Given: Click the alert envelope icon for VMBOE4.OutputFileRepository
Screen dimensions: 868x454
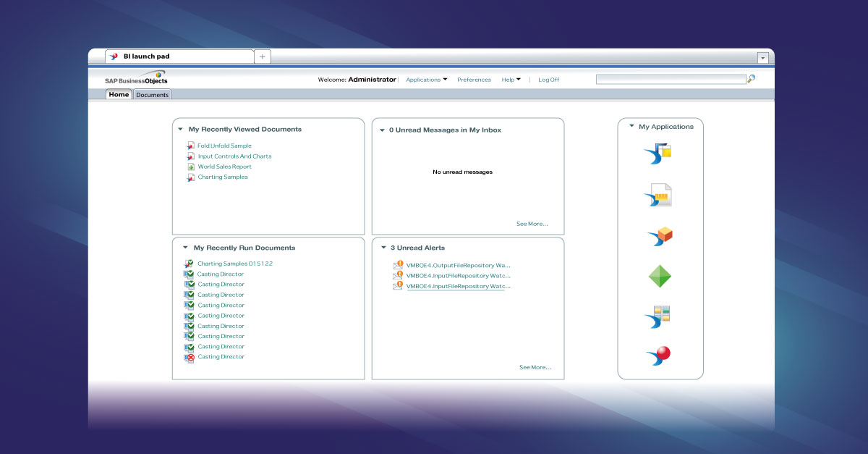Looking at the screenshot, I should 398,265.
